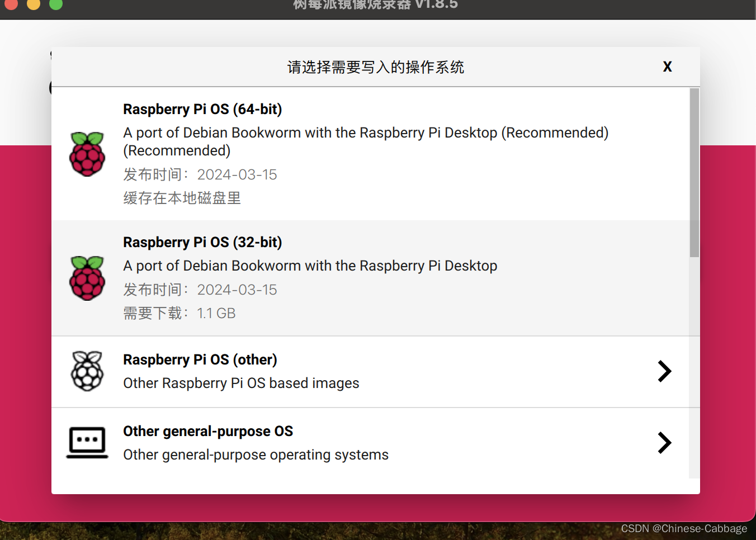
Task: Select Raspberry Pi OS (64-bit) title
Action: 202,109
